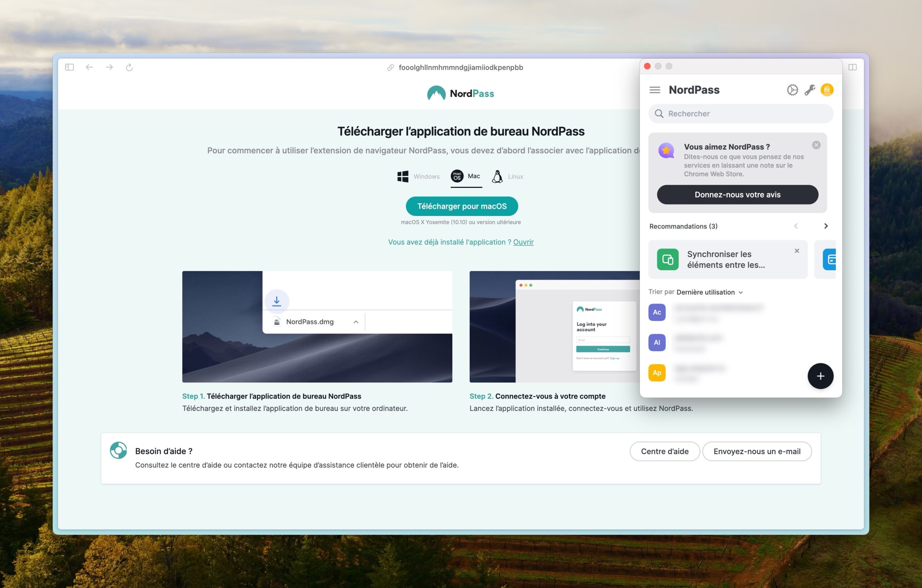Screen dimensions: 922x588
Task: Click the address bar URL text
Action: [x=461, y=67]
